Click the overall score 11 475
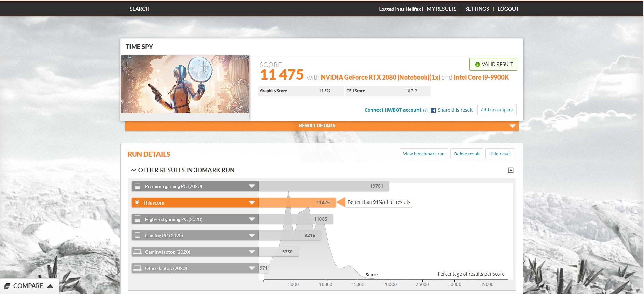Image resolution: width=644 pixels, height=294 pixels. coord(282,75)
